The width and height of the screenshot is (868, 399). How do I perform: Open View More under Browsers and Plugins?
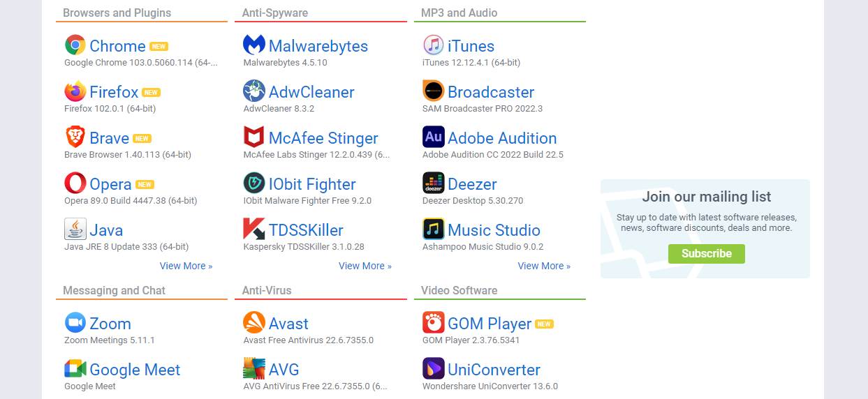pyautogui.click(x=186, y=266)
